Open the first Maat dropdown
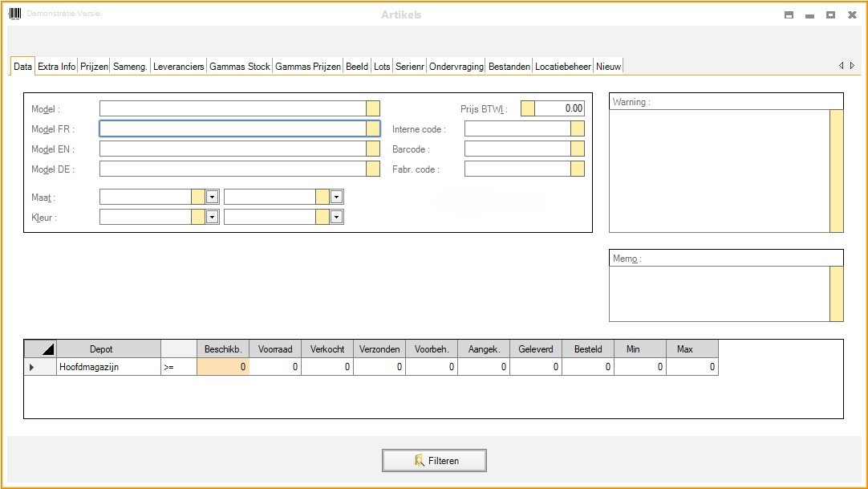This screenshot has height=489, width=868. tap(212, 197)
